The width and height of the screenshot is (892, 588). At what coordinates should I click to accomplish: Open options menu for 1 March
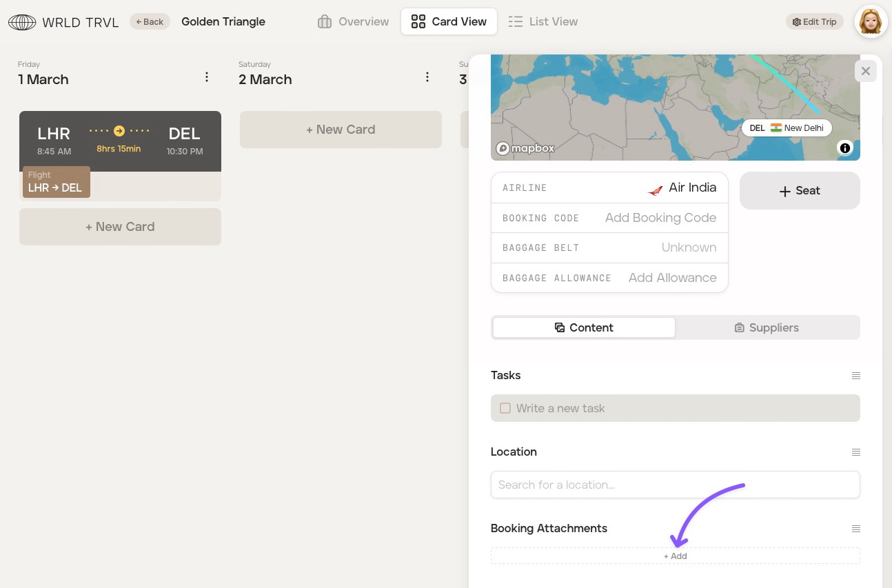207,77
